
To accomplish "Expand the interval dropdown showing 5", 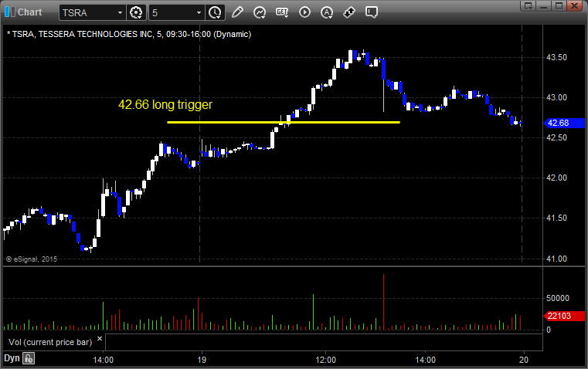I will [x=199, y=12].
